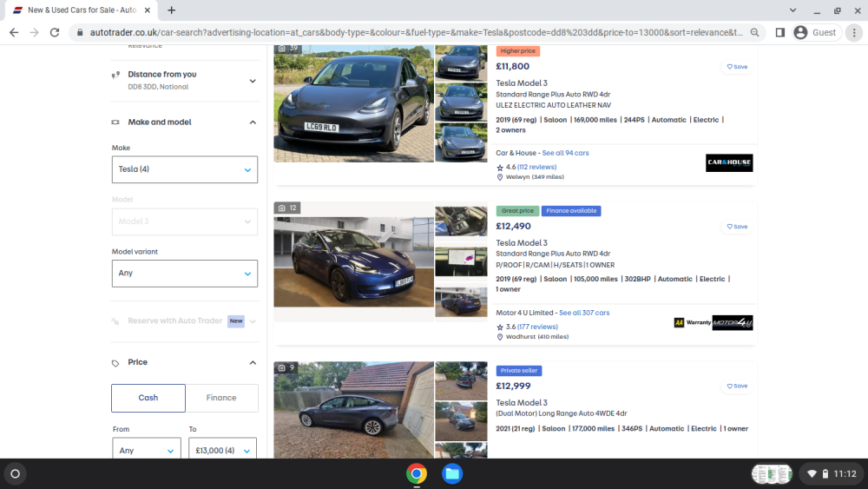868x489 pixels.
Task: Click the browser back arrow
Action: click(14, 33)
